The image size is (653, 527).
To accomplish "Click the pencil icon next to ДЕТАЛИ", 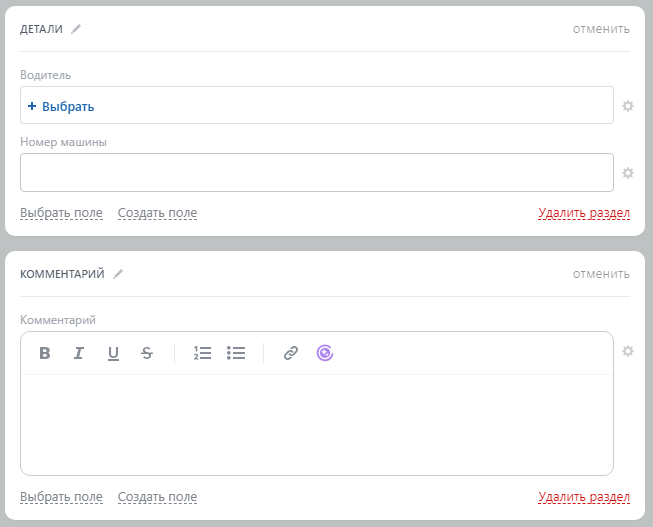I will pyautogui.click(x=76, y=29).
